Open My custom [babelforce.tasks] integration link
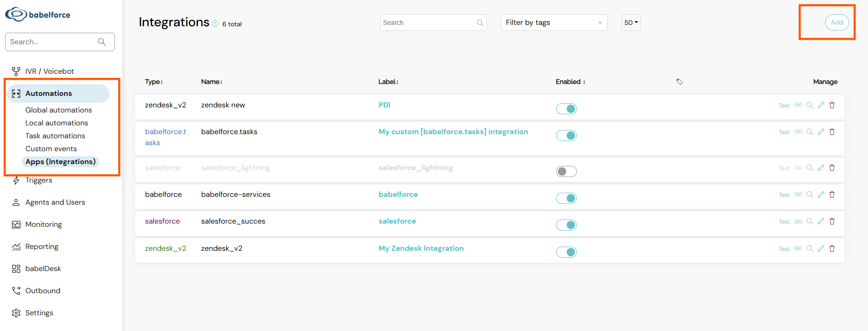The height and width of the screenshot is (331, 868). pyautogui.click(x=453, y=132)
